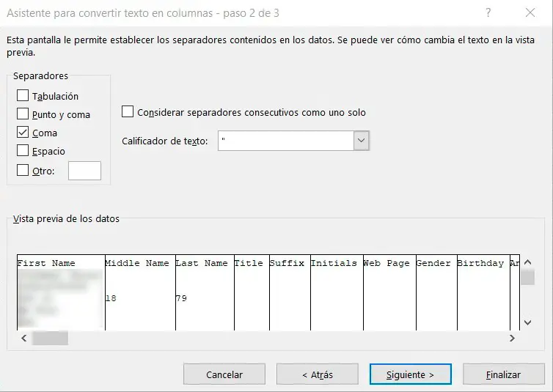Close the text to columns wizard
The image size is (553, 392).
click(x=530, y=13)
